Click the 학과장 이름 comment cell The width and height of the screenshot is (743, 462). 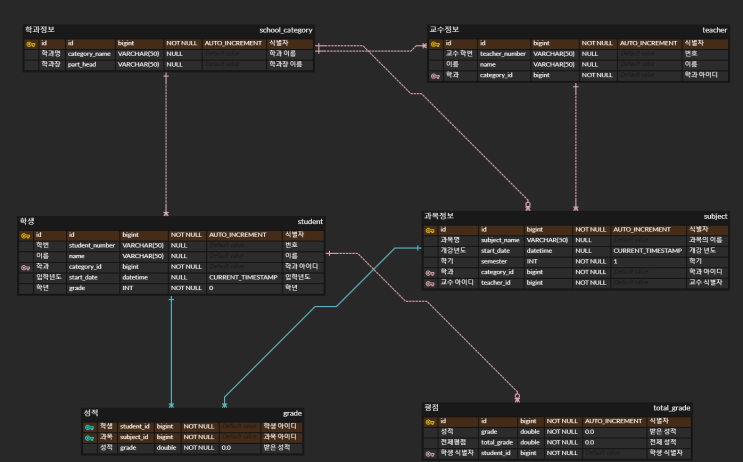[x=289, y=64]
